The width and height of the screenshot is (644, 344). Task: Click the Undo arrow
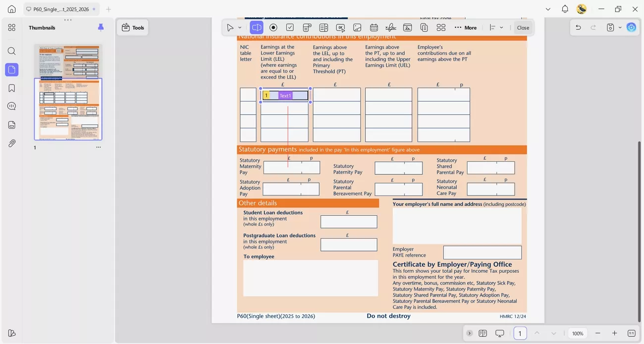coord(578,27)
